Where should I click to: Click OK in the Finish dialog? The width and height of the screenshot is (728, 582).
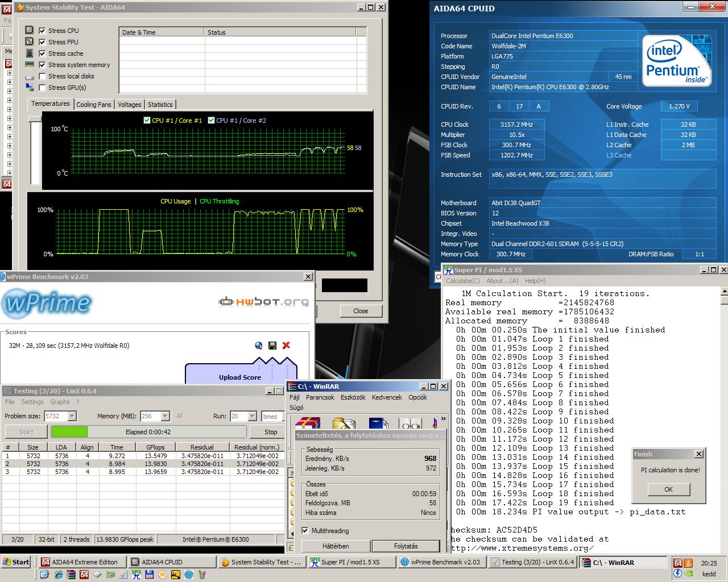(668, 489)
